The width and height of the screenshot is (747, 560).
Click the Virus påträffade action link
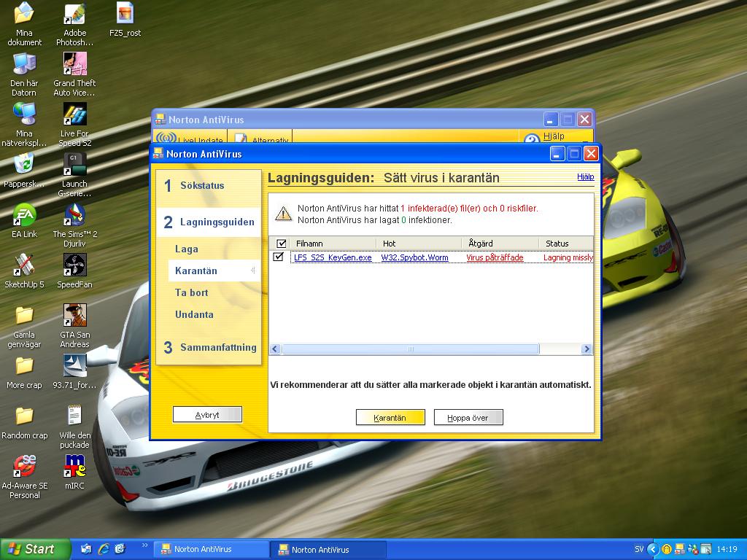click(x=495, y=257)
